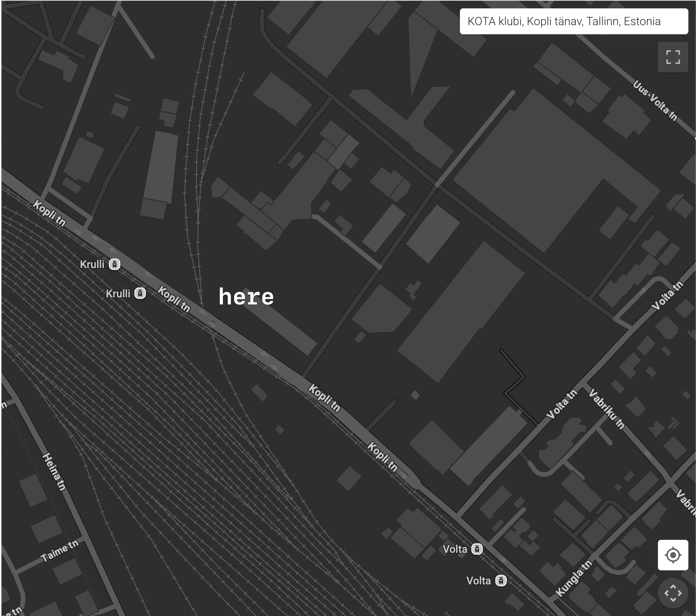696x616 pixels.
Task: Click the Krulli stop name text
Action: [x=93, y=264]
